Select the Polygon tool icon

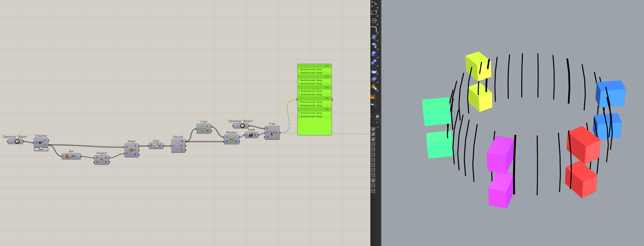(x=374, y=21)
